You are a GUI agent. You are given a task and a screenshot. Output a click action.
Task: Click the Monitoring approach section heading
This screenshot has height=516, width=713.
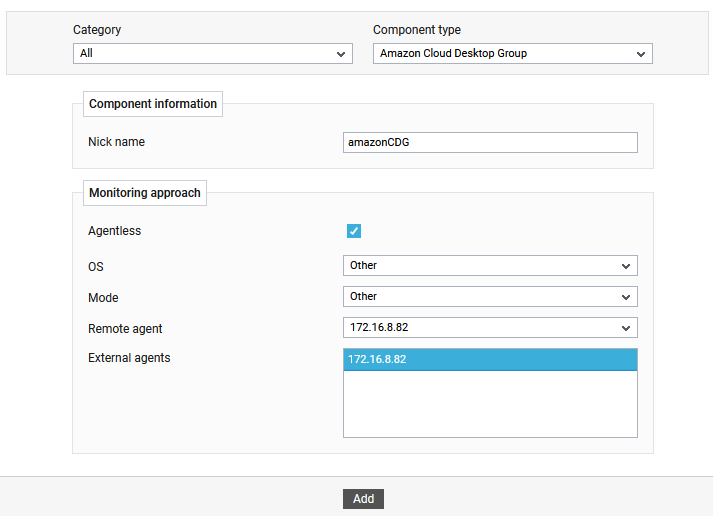pos(145,193)
